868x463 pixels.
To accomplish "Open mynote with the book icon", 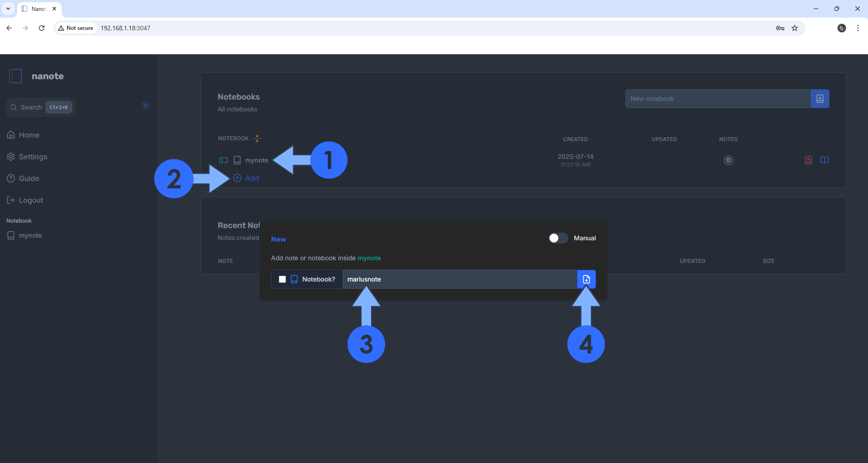I will (825, 160).
